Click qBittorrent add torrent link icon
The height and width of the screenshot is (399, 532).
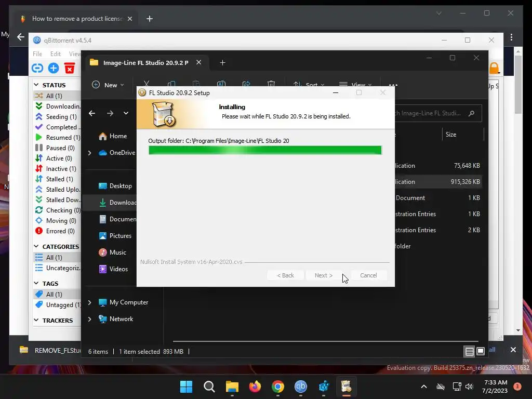pyautogui.click(x=37, y=68)
